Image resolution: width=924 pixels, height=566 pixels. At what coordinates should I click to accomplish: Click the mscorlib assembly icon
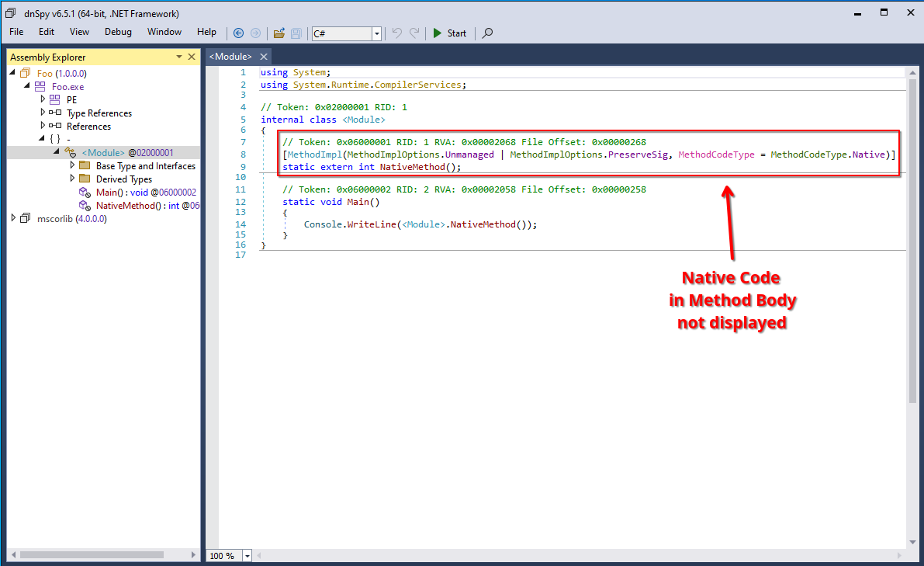tap(26, 218)
